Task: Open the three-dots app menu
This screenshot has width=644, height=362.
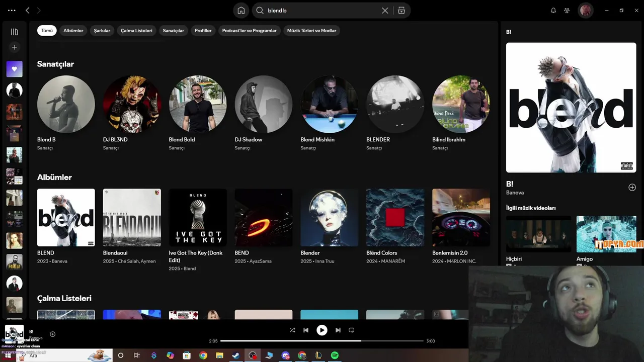Action: point(12,11)
